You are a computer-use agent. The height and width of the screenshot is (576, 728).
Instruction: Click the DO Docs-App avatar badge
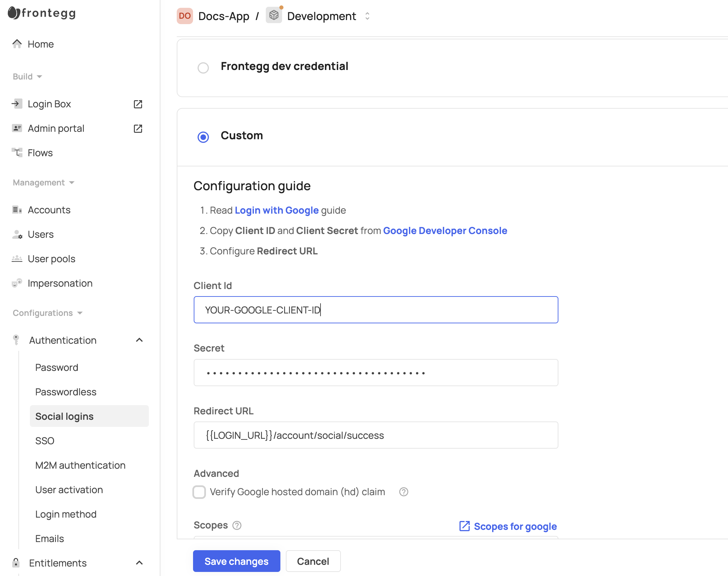click(185, 16)
